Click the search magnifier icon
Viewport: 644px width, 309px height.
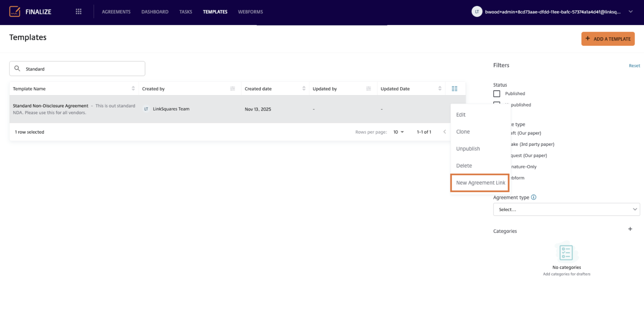pos(17,69)
